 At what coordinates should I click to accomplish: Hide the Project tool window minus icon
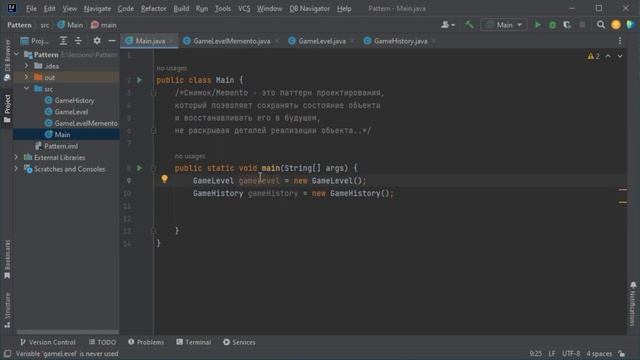[x=111, y=41]
